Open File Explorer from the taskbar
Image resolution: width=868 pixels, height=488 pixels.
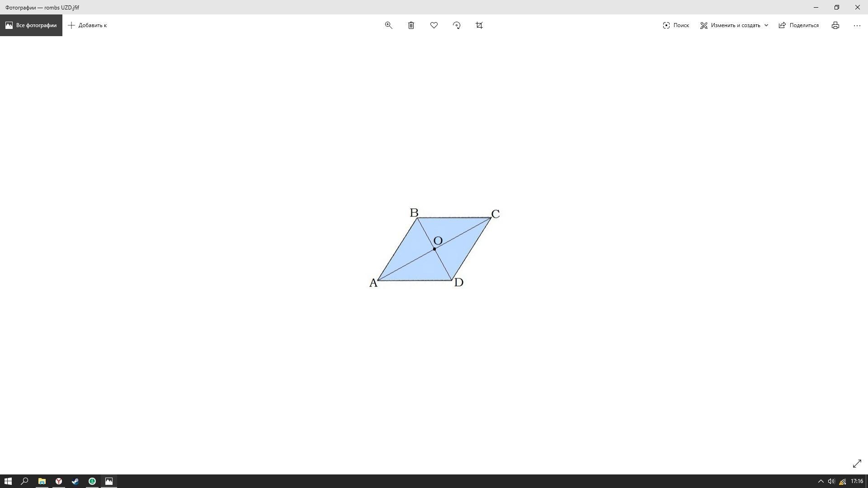(42, 481)
